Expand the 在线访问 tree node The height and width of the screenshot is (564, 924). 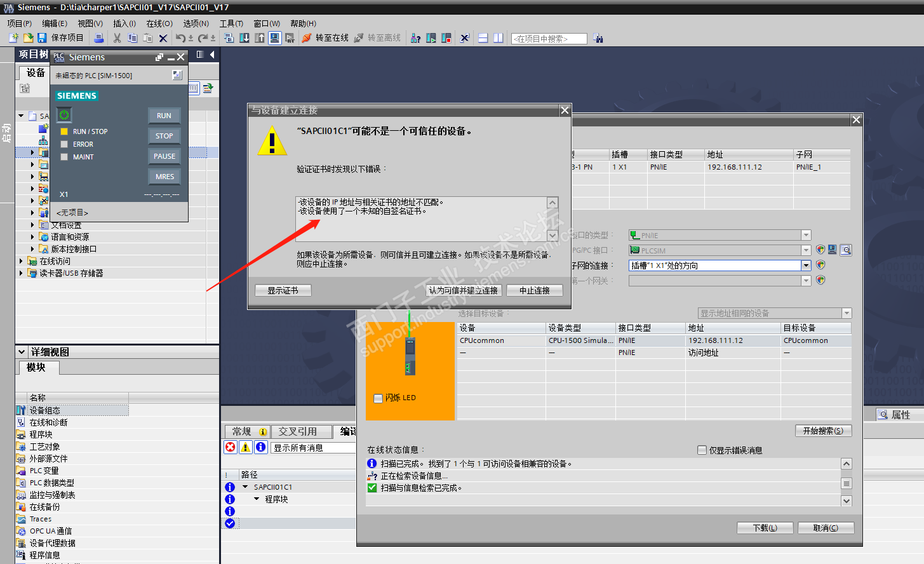coord(21,261)
